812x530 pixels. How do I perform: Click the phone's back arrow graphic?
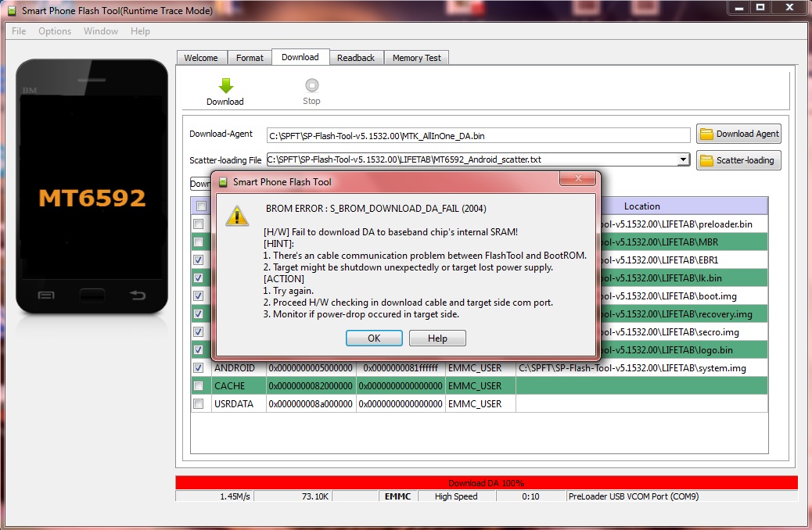[138, 295]
